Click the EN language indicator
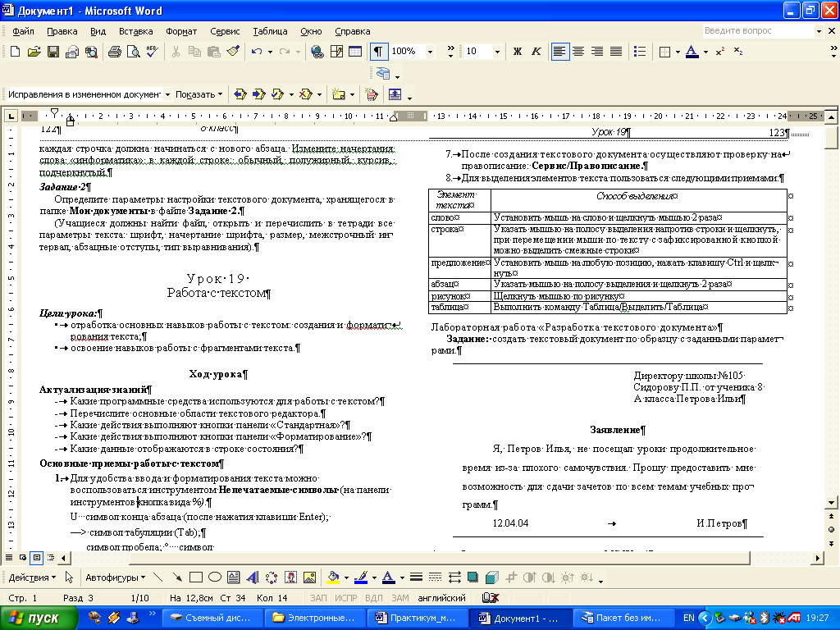Viewport: 840px width, 630px height. click(688, 618)
